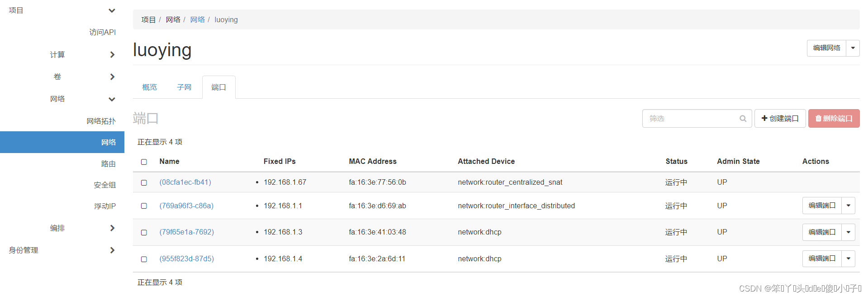Open the Floating IP sidebar item
The height and width of the screenshot is (297, 868).
pyautogui.click(x=104, y=206)
